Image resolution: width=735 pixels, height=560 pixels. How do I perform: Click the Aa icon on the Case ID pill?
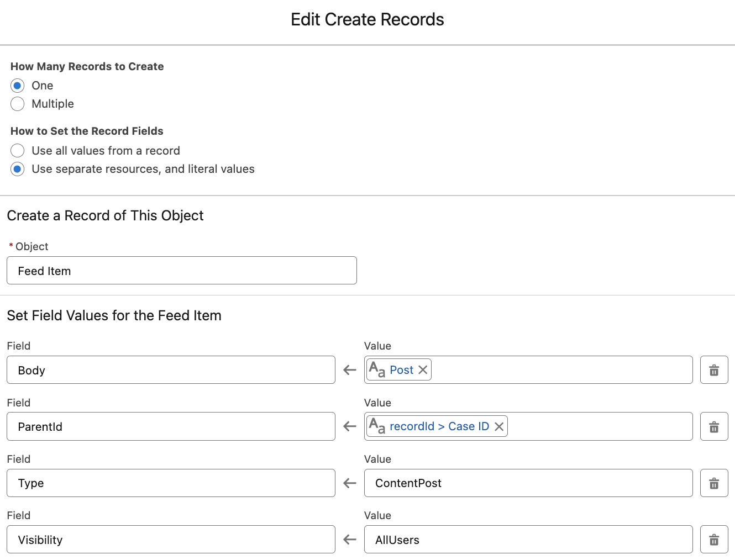[376, 426]
